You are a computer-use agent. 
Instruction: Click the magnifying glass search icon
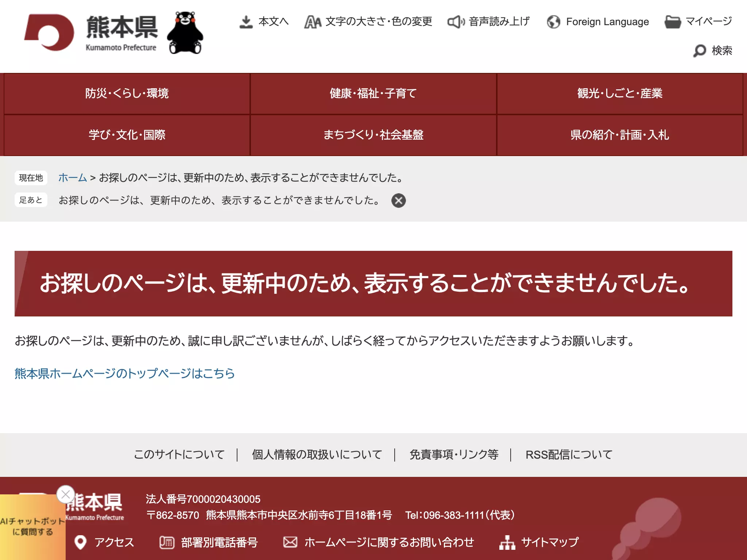[700, 51]
